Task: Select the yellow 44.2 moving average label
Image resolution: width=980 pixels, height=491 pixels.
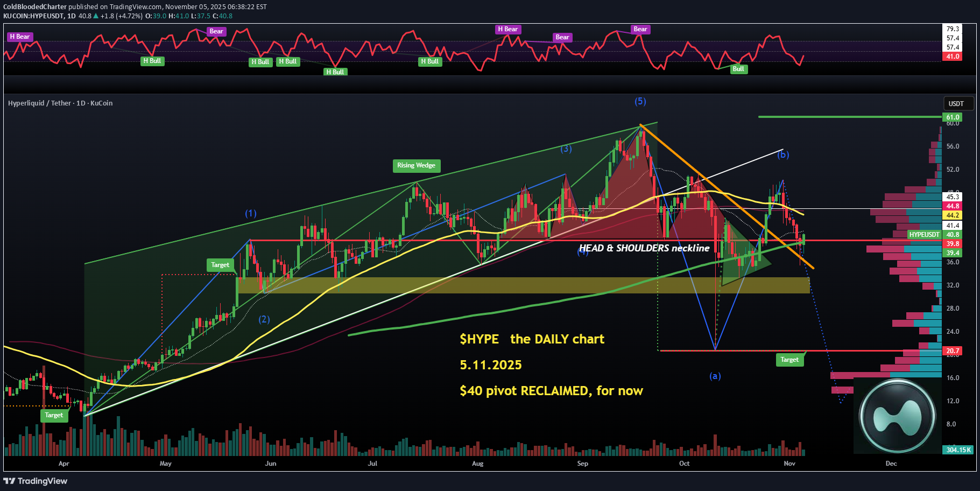Action: pos(953,215)
